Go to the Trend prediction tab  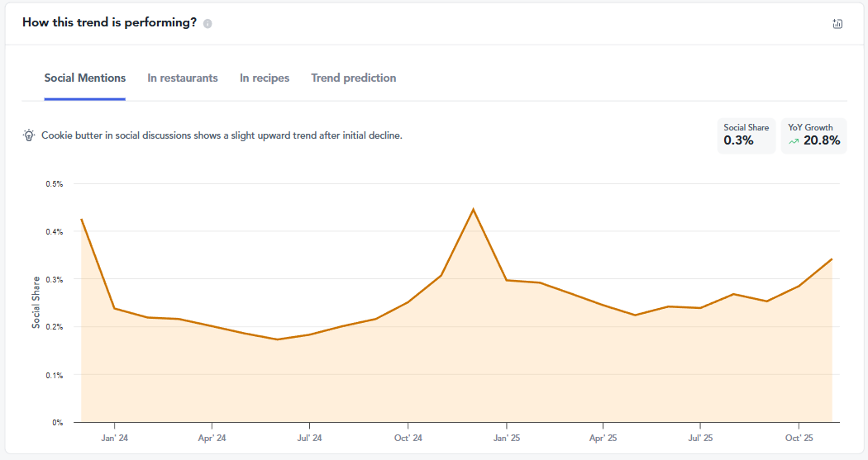point(353,78)
